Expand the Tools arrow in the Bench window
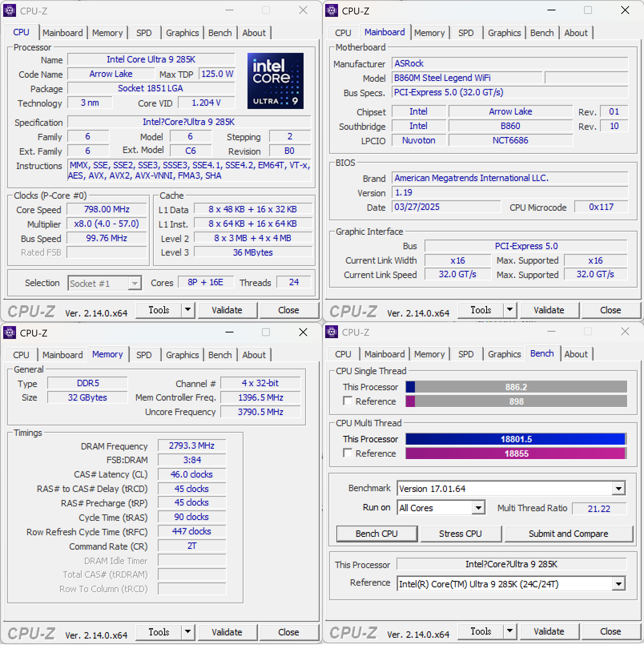Image resolution: width=644 pixels, height=645 pixels. (510, 631)
